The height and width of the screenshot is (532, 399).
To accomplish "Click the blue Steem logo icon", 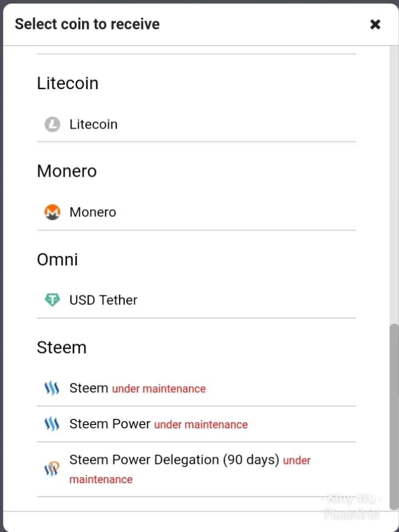I will pyautogui.click(x=52, y=388).
